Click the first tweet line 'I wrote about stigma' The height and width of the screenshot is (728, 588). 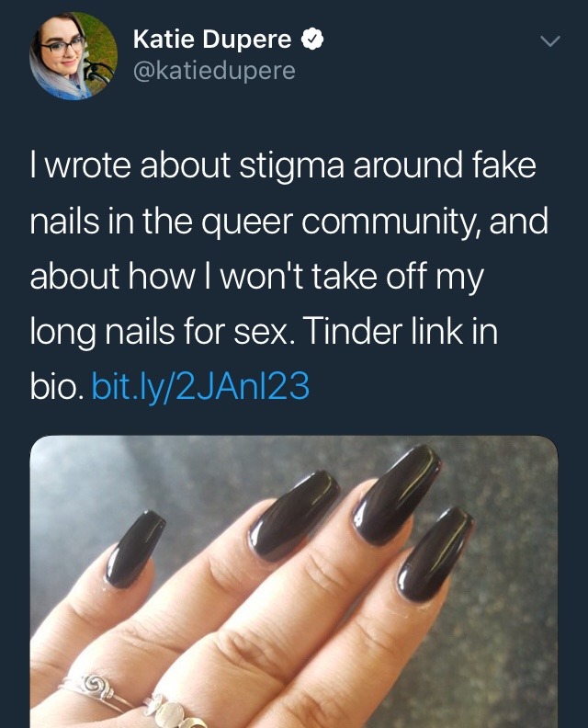coord(187,165)
